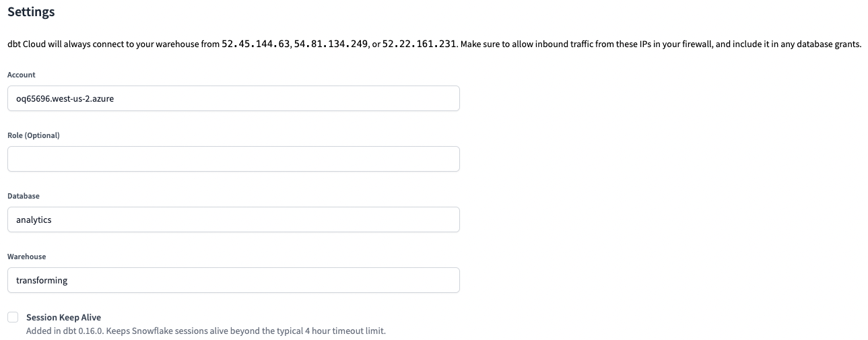Click the Account field label

coord(22,75)
